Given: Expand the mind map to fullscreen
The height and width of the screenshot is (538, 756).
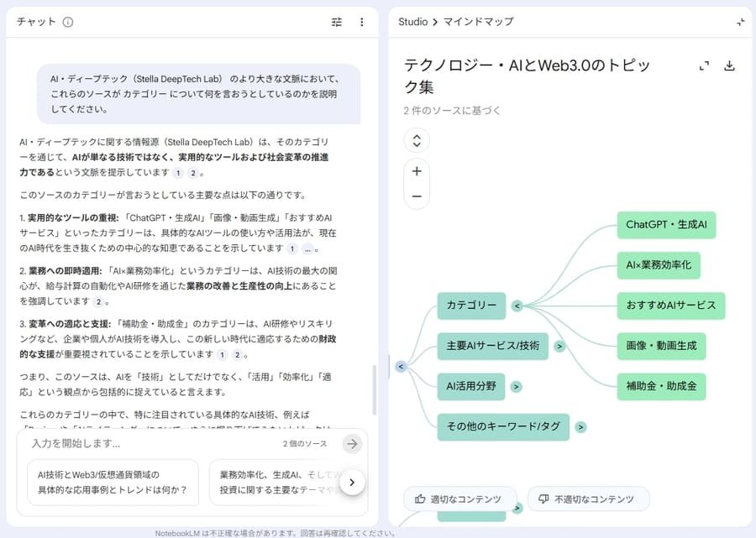Looking at the screenshot, I should (x=703, y=65).
